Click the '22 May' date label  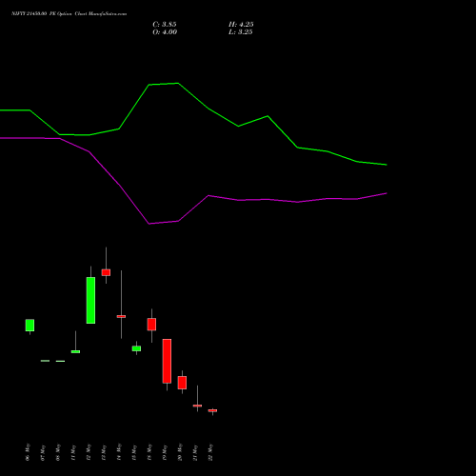(210, 452)
